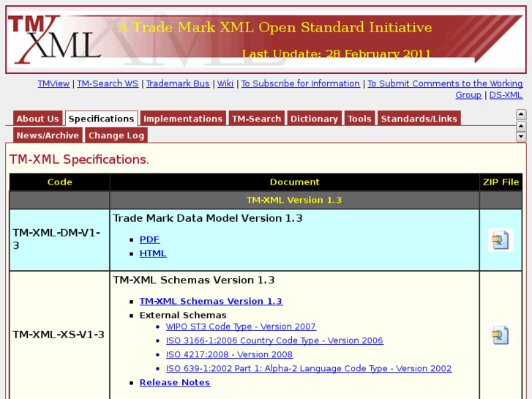Follow the DS-XML link
This screenshot has width=532, height=399.
[506, 95]
